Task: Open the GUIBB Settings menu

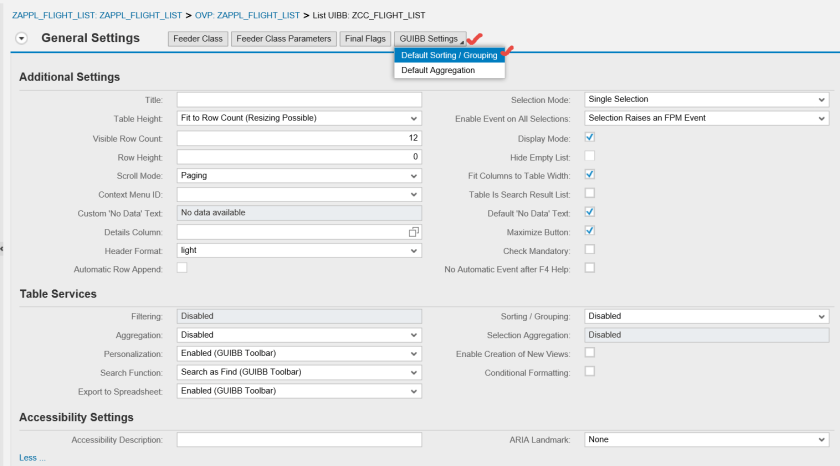Action: pyautogui.click(x=429, y=39)
